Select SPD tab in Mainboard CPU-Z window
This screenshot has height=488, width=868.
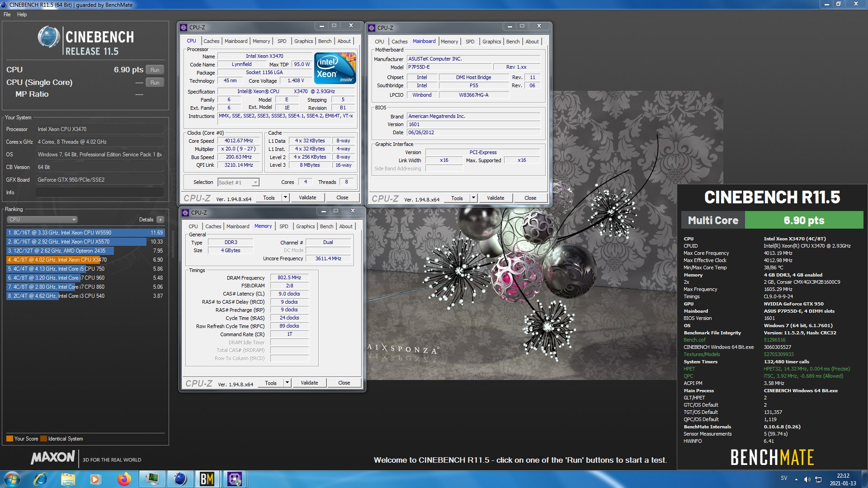click(470, 42)
